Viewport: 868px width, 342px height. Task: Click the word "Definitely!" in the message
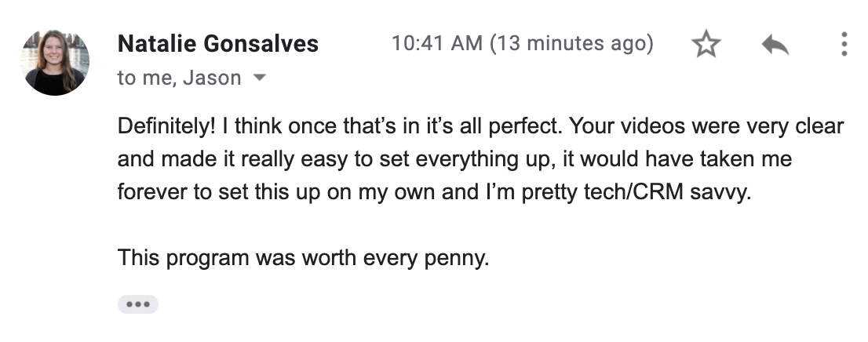coord(166,127)
